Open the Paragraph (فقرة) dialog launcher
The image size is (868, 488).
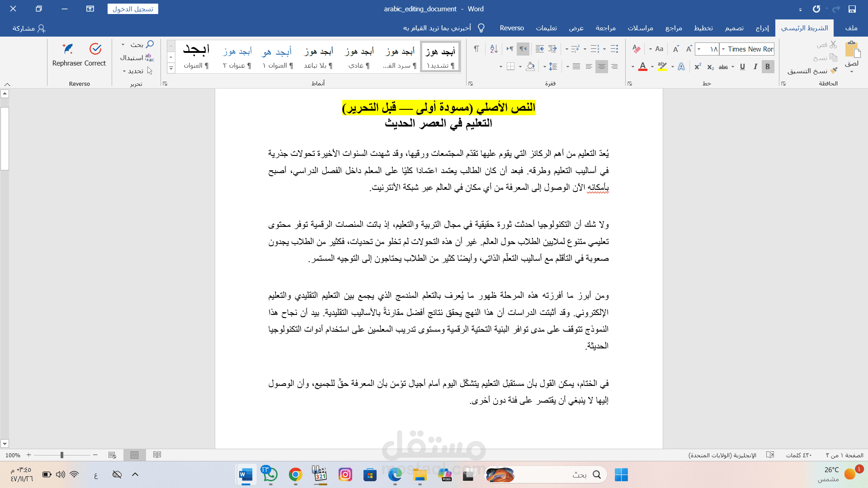471,84
